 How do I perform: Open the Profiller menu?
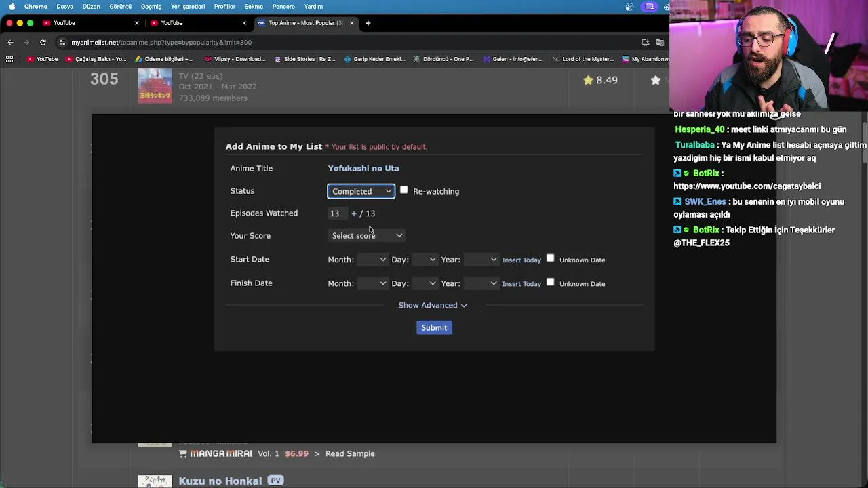pyautogui.click(x=224, y=7)
